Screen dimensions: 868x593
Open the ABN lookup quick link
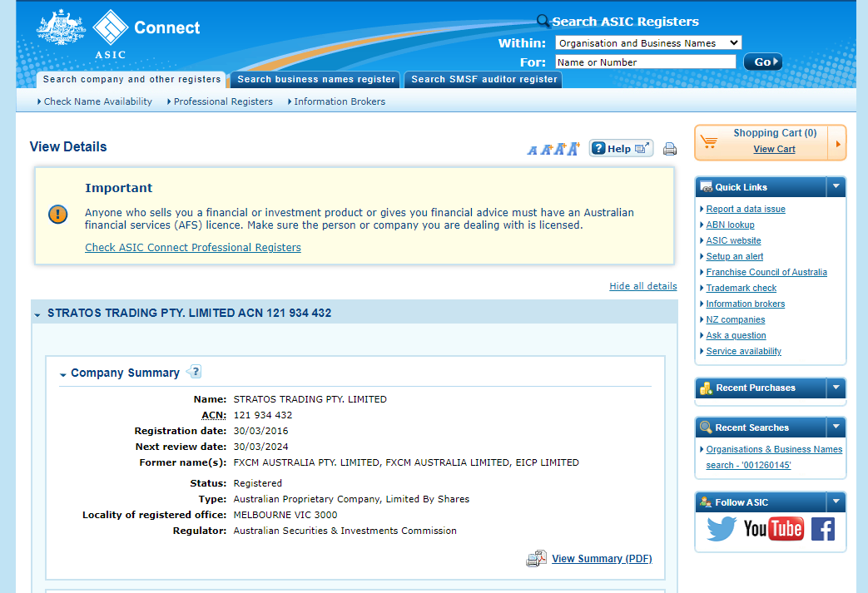[730, 225]
